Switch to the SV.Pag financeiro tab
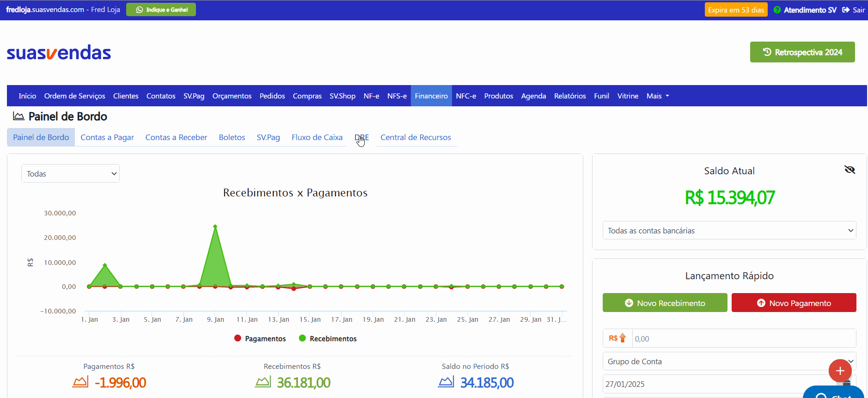Viewport: 868px width, 398px height. pos(268,137)
